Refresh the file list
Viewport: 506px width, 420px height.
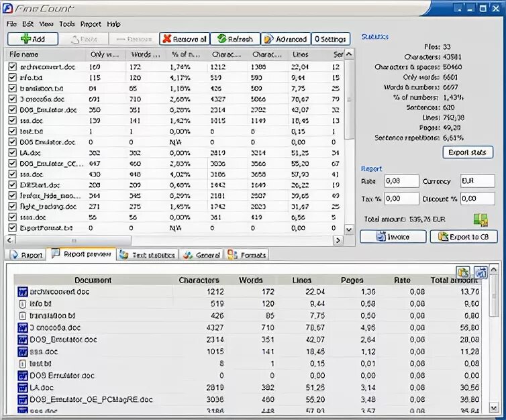[x=236, y=39]
